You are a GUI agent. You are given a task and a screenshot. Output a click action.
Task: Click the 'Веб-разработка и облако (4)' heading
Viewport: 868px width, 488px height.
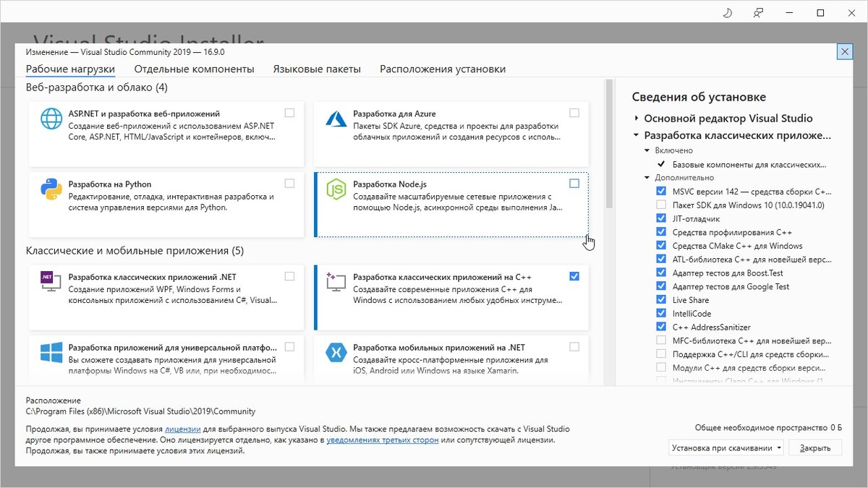[97, 87]
